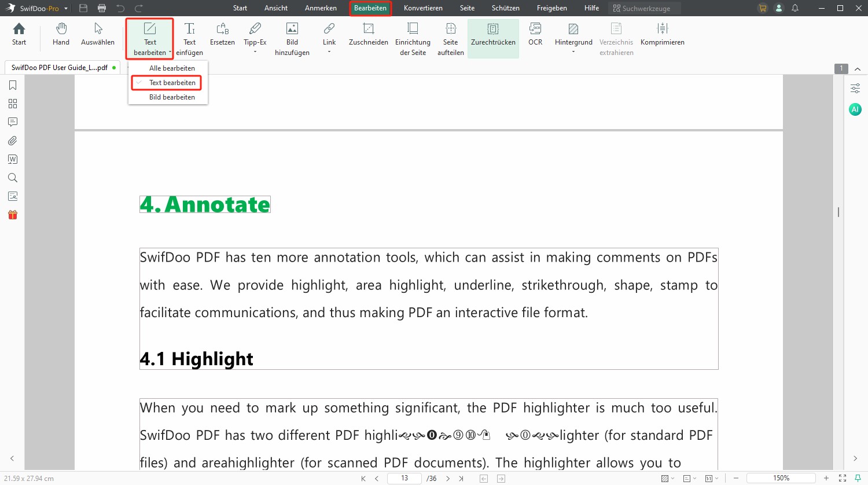This screenshot has width=868, height=485.
Task: Click the page number field showing 13
Action: 404,478
